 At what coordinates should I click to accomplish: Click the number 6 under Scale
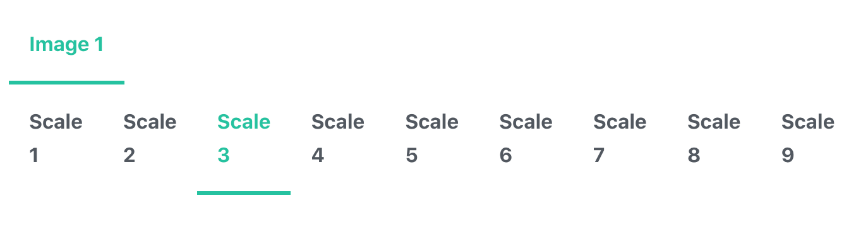pyautogui.click(x=505, y=155)
